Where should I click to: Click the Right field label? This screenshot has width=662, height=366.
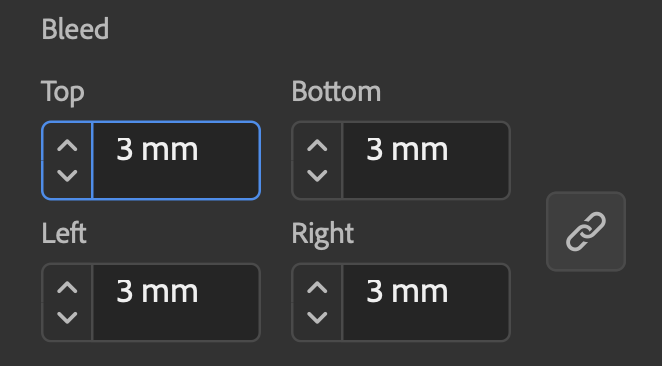tap(323, 234)
